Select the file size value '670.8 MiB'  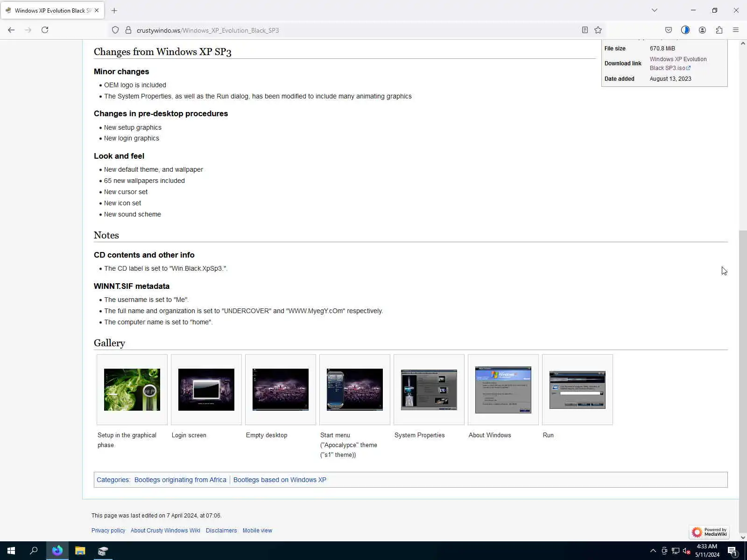662,48
